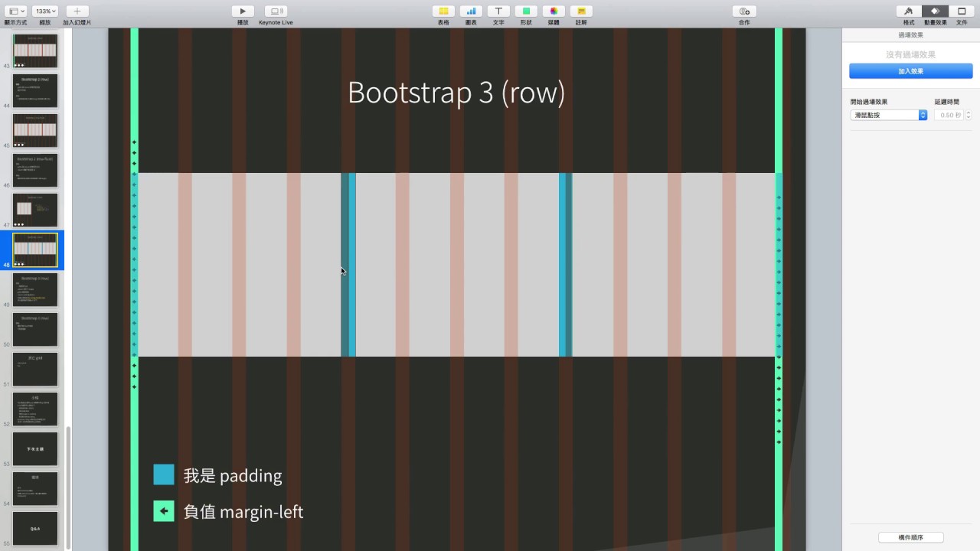
Task: Switch to the 格式 format inspector
Action: pos(909,11)
